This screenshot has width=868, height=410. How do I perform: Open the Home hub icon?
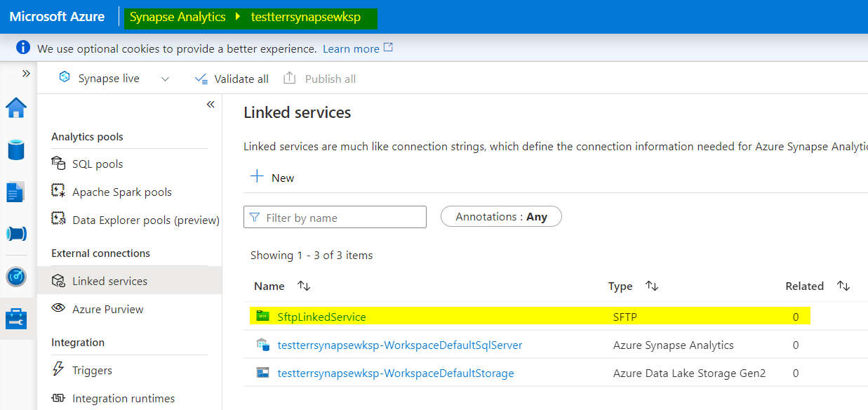click(16, 107)
